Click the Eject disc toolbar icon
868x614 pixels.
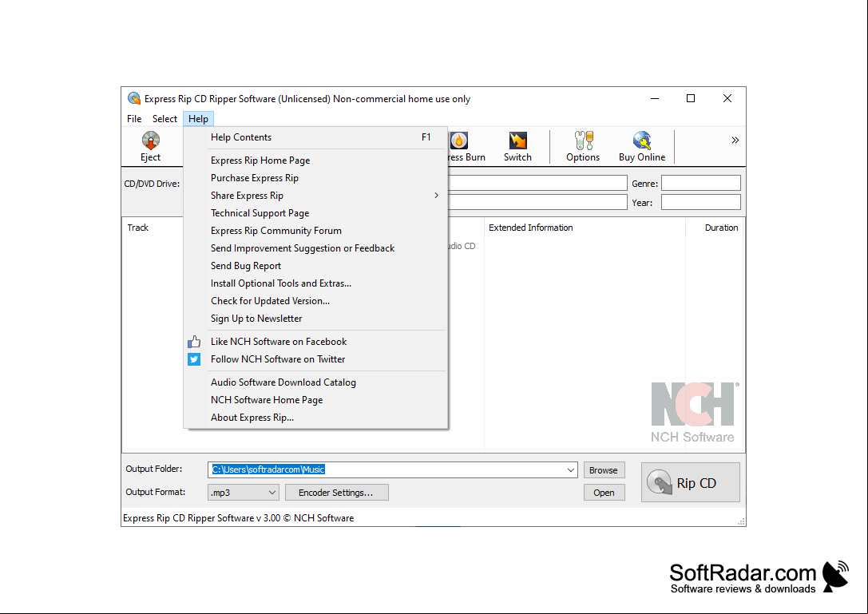pyautogui.click(x=150, y=141)
